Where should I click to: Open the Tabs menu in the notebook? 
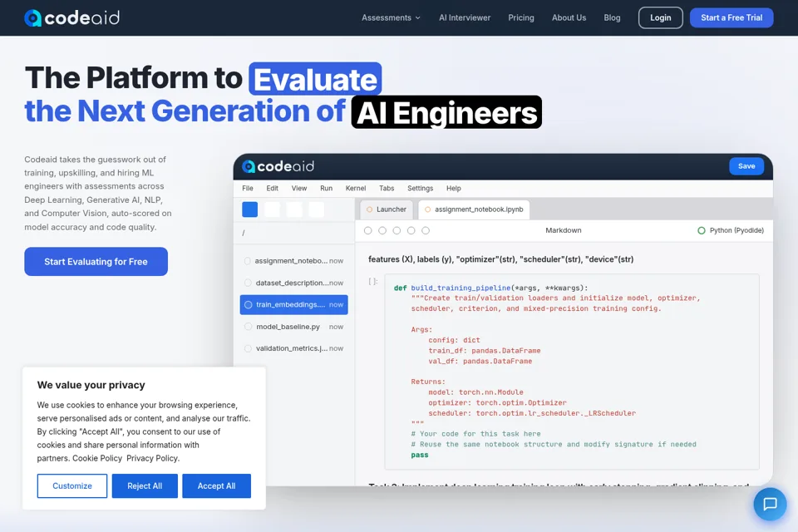point(387,189)
